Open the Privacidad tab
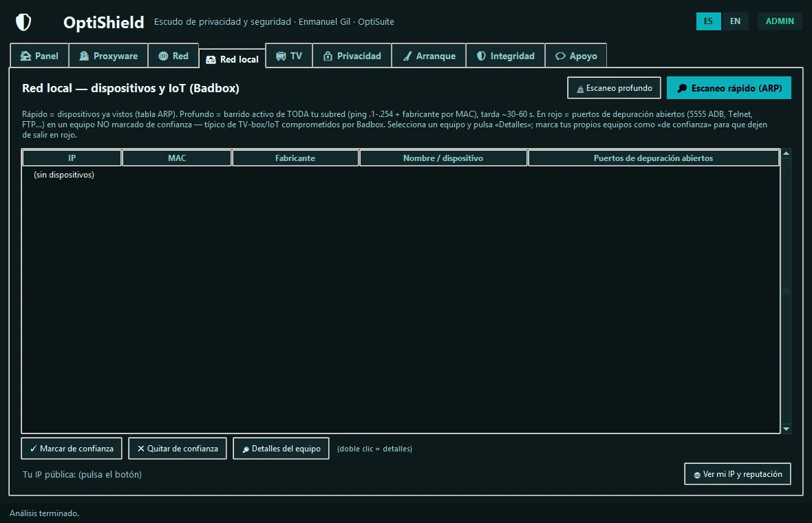 [352, 56]
